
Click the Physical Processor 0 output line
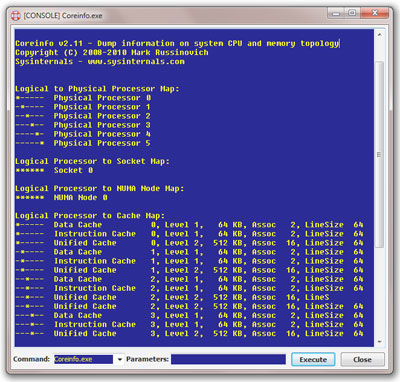click(x=83, y=98)
